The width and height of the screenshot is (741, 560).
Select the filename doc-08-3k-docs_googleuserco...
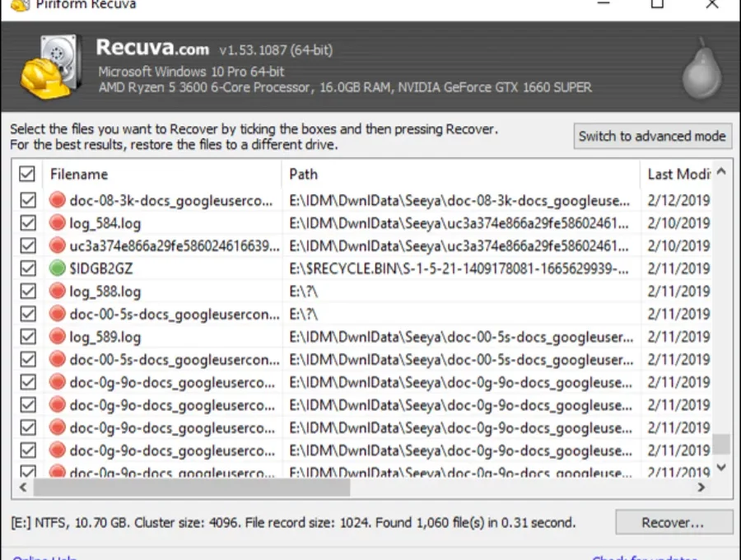coord(171,200)
